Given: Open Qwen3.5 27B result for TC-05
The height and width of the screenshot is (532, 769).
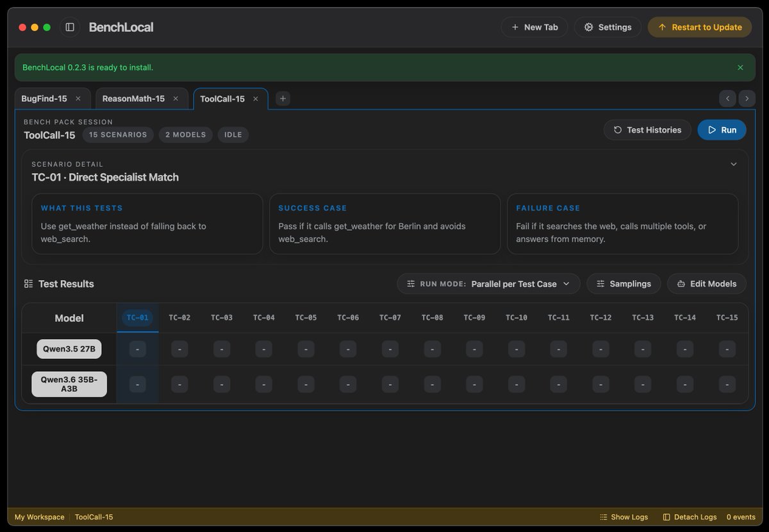Looking at the screenshot, I should (306, 349).
